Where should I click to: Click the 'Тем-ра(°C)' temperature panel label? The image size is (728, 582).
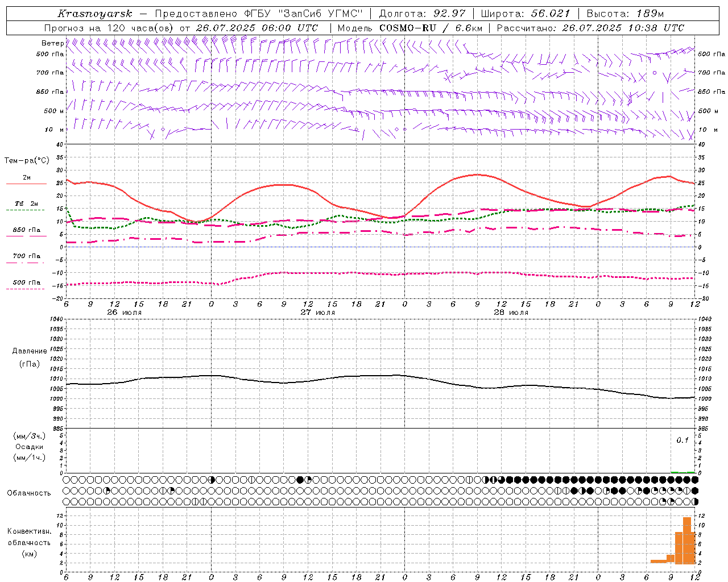pyautogui.click(x=27, y=161)
